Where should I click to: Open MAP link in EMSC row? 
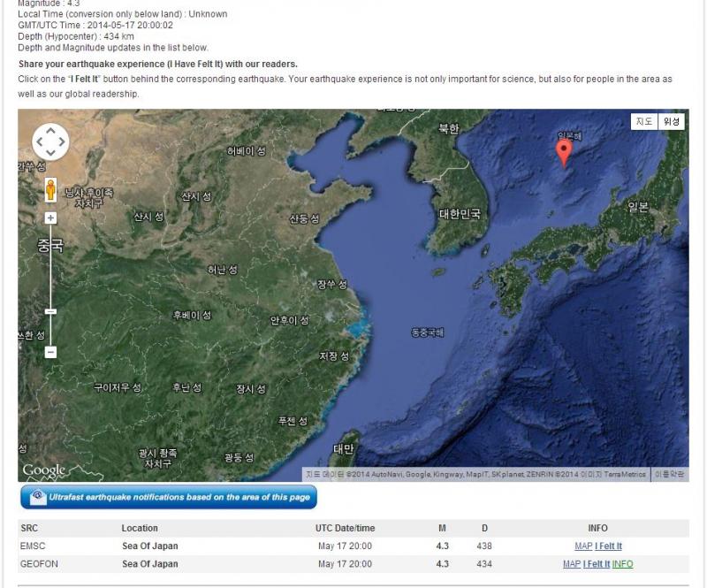coord(583,546)
